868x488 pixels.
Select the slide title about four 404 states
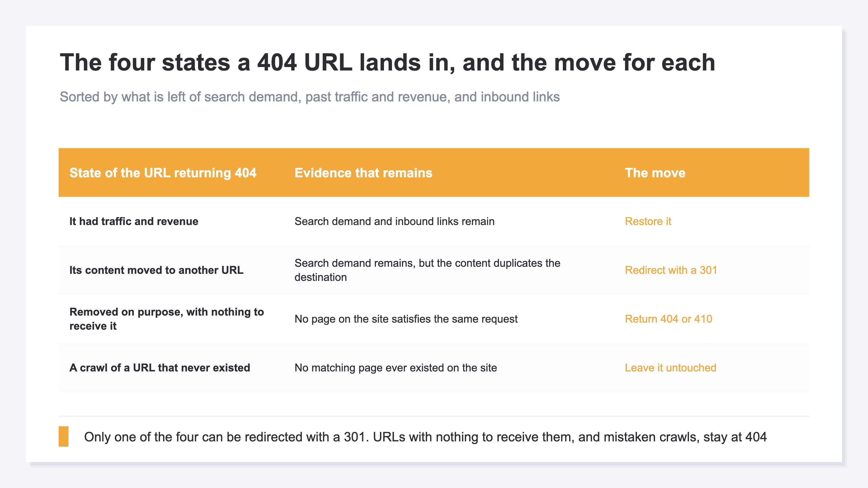(x=388, y=63)
